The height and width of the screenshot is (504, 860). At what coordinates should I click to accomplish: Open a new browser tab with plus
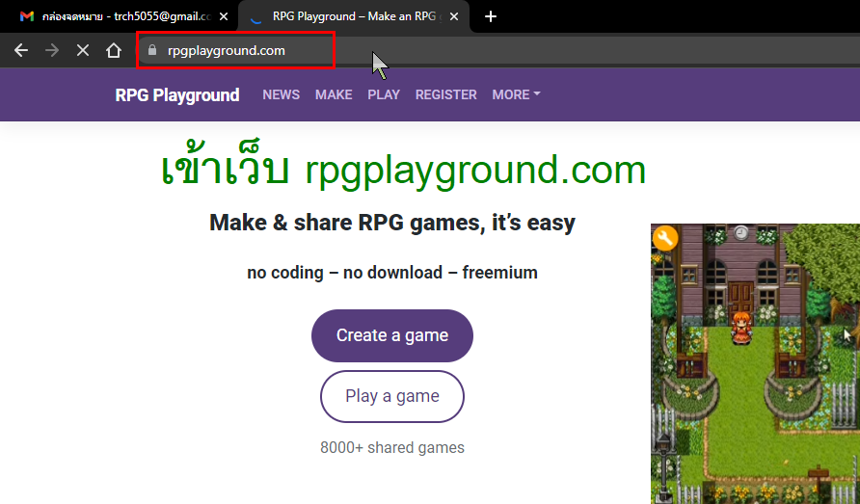[x=491, y=16]
